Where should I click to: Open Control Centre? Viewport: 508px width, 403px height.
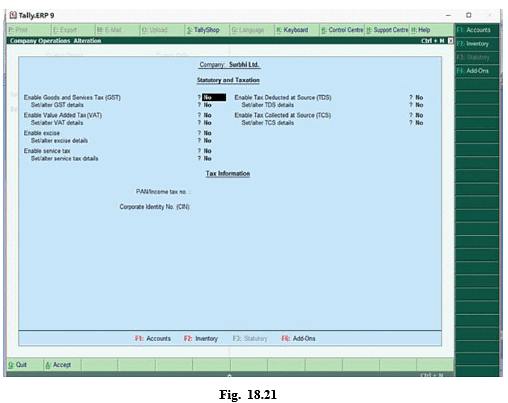[x=342, y=30]
